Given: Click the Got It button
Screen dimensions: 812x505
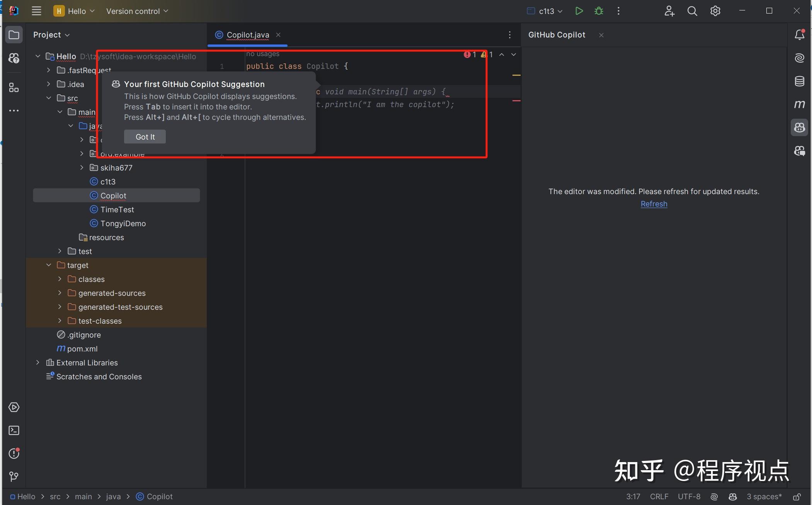Looking at the screenshot, I should [145, 136].
